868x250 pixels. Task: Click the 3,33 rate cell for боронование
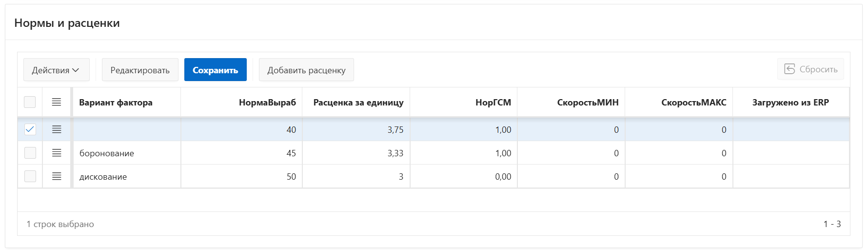tap(395, 153)
